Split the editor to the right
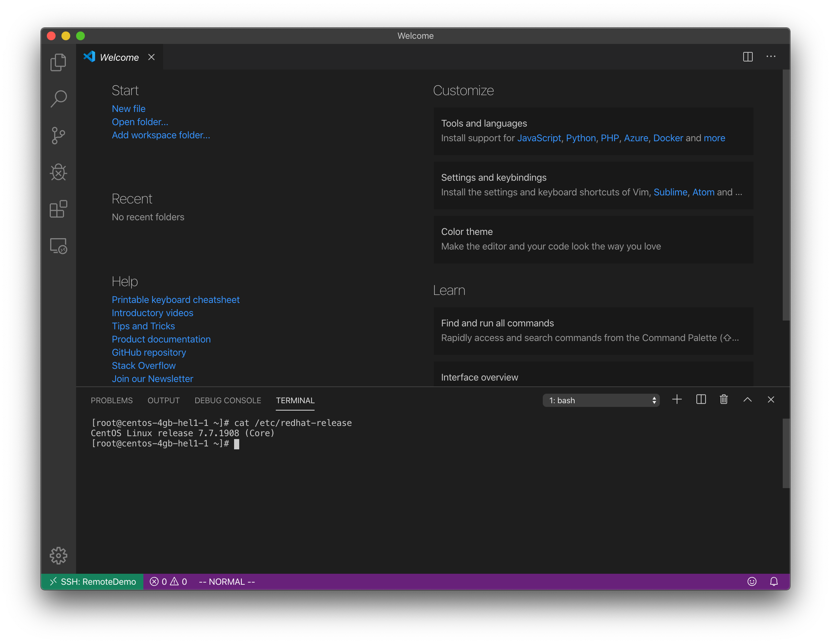The image size is (831, 644). (x=748, y=57)
